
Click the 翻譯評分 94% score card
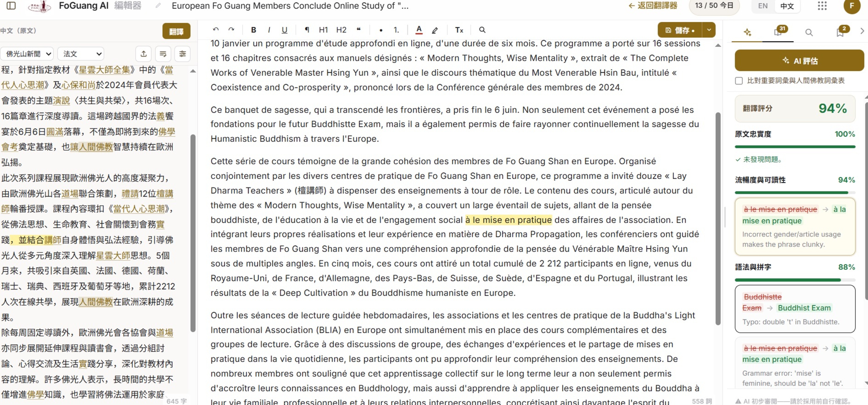(x=795, y=108)
